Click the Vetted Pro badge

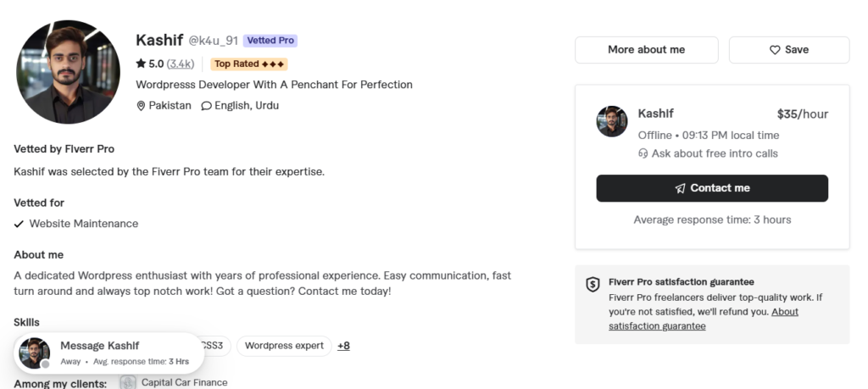click(x=270, y=41)
